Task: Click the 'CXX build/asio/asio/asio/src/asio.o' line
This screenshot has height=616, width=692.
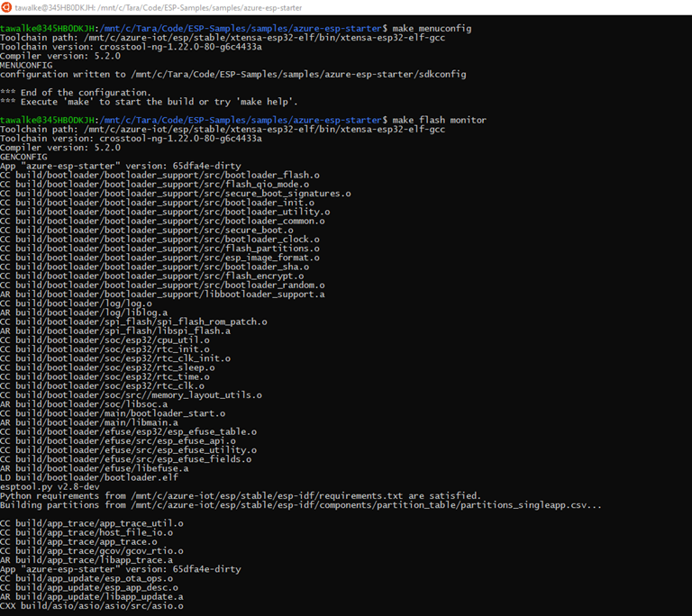Action: coord(92,606)
